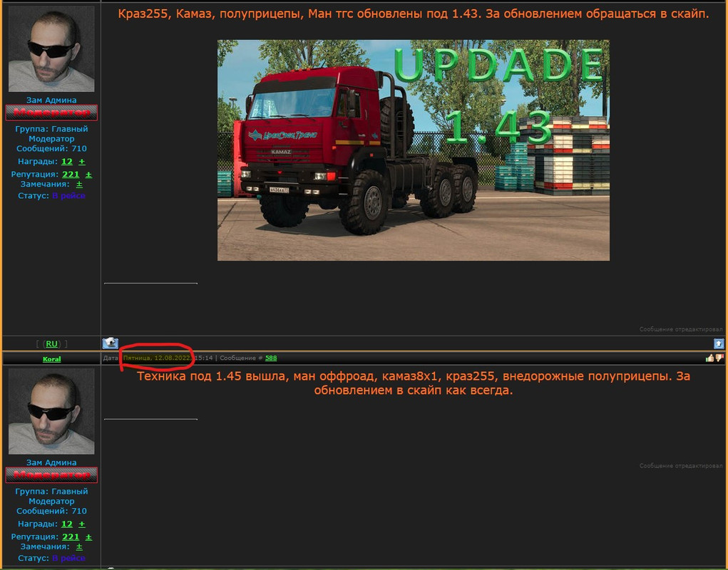
Task: Click the user avatar in the 1.43 post
Action: pos(51,49)
